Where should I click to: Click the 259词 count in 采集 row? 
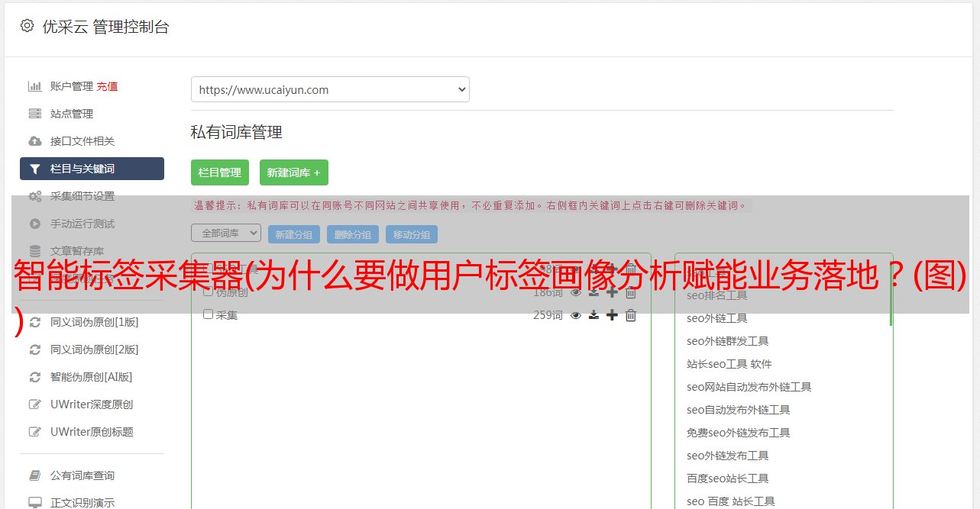[x=548, y=315]
